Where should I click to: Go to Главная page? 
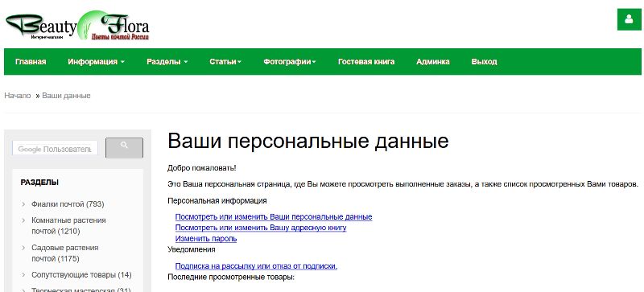pos(31,62)
